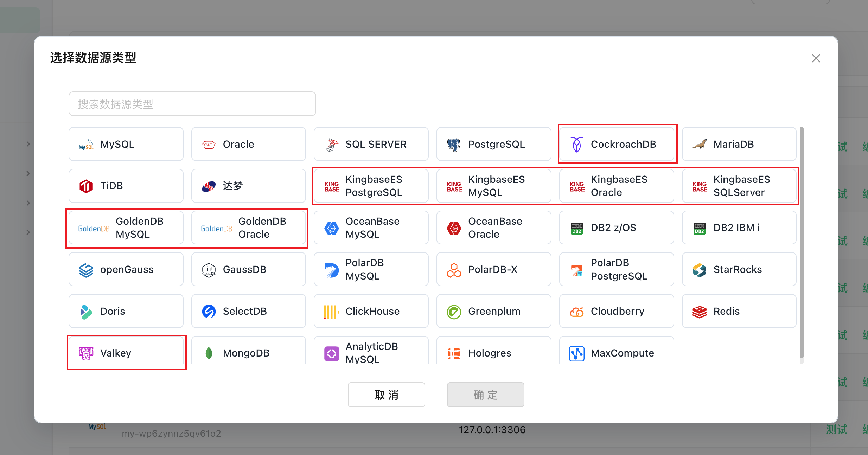Confirm with the 确定 button
Screen dimensions: 868x455
(x=485, y=395)
